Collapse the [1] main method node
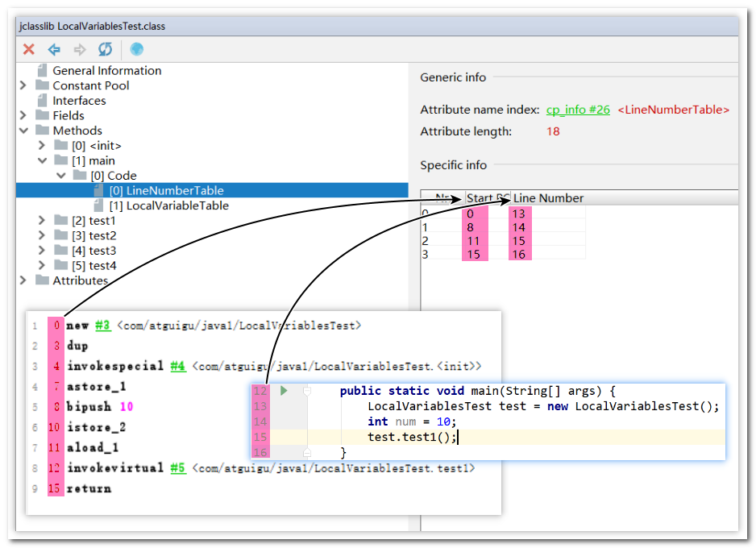 [42, 160]
